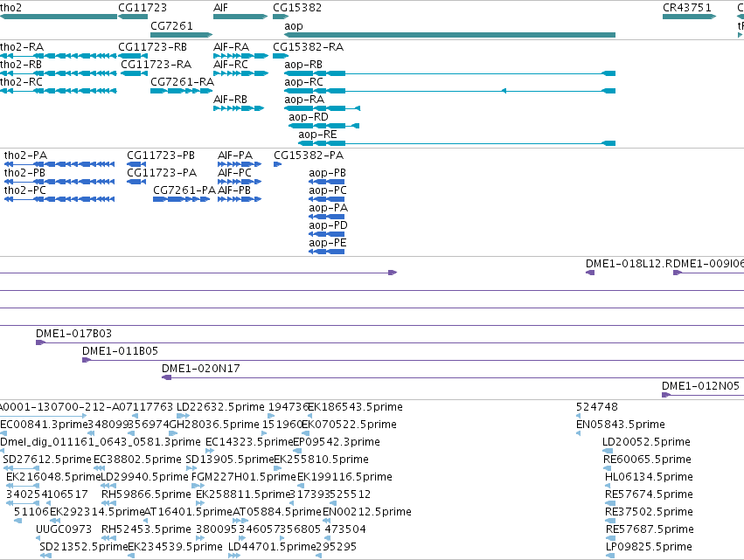Click EST RE57674.5prime
Screen dimensions: 744x560
coord(610,503)
